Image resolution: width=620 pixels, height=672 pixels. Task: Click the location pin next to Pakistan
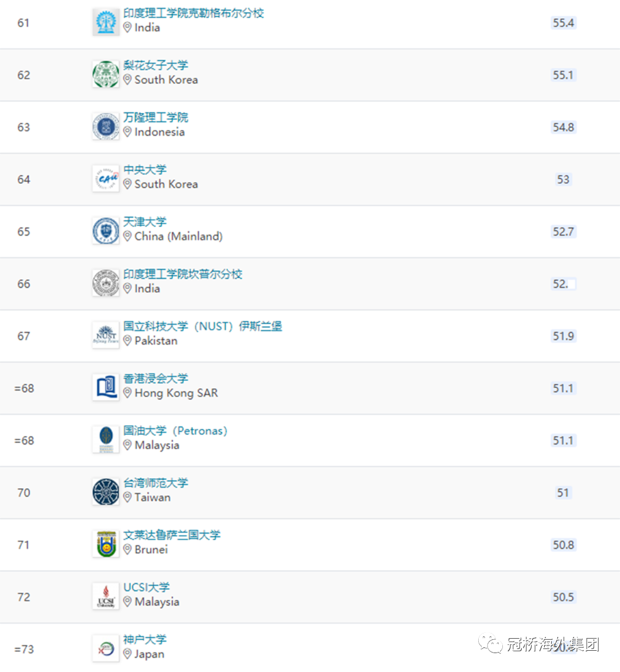pyautogui.click(x=127, y=341)
